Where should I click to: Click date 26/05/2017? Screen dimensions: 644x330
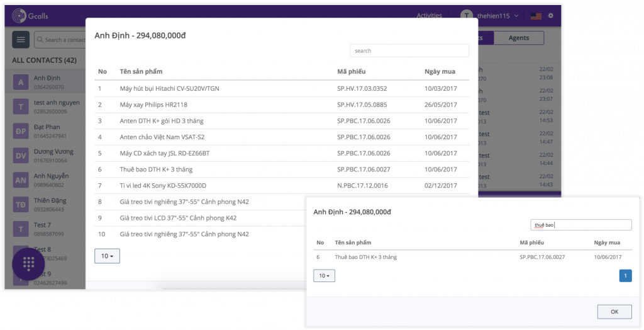[x=441, y=105]
